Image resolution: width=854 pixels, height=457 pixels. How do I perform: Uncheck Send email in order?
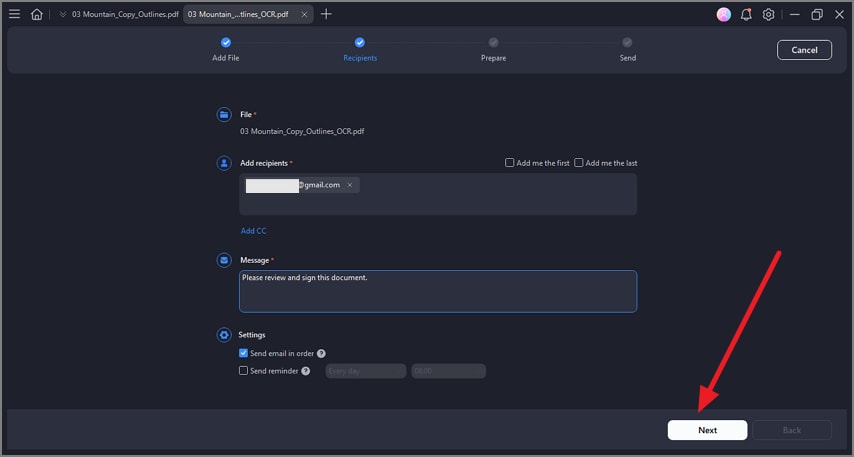point(243,353)
